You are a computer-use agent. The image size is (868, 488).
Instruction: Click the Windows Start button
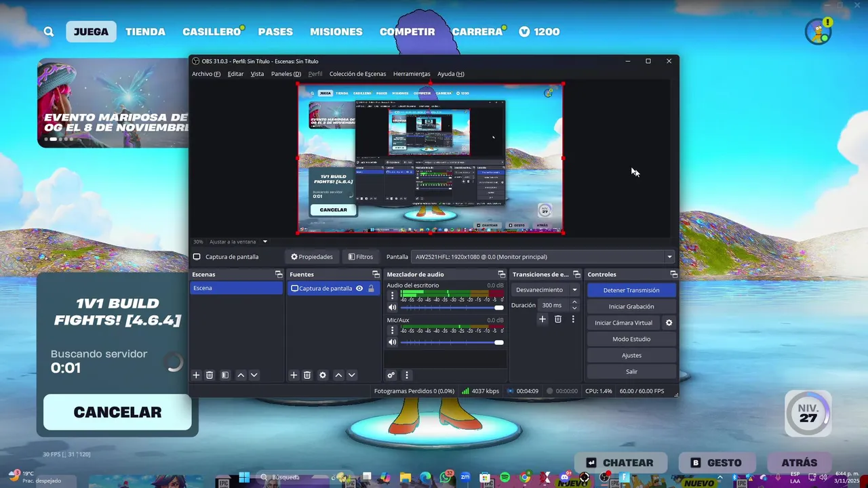(244, 477)
